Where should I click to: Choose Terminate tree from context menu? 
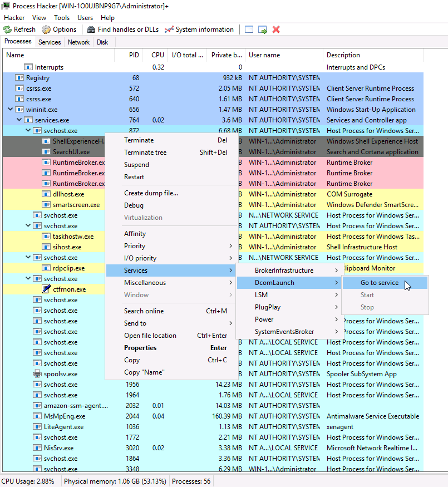coord(171,153)
